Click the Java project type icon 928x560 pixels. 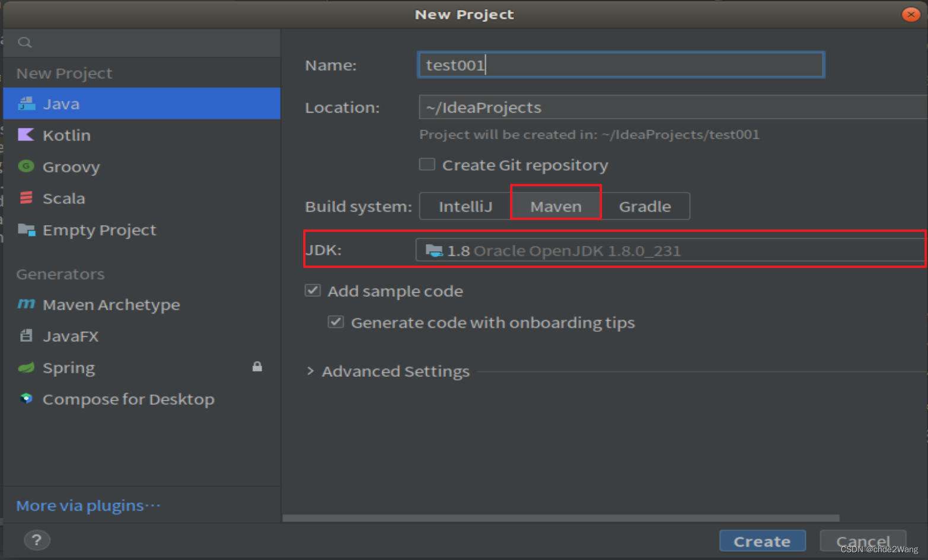click(27, 104)
